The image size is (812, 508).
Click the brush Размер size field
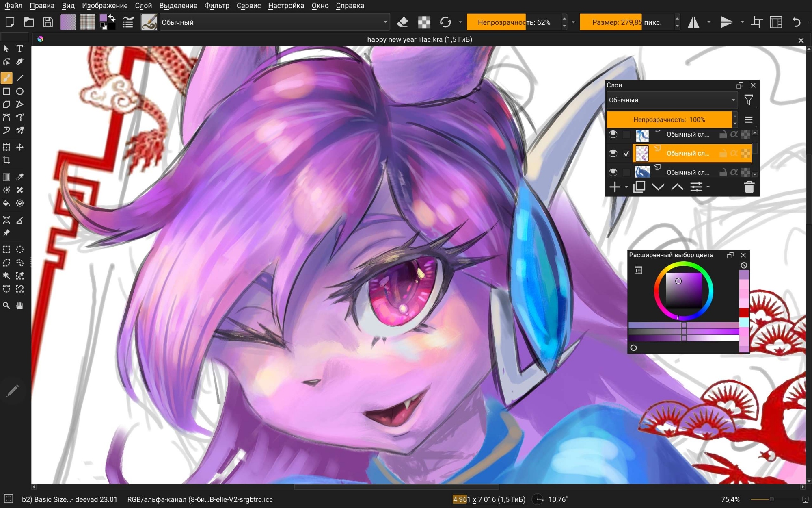point(626,22)
